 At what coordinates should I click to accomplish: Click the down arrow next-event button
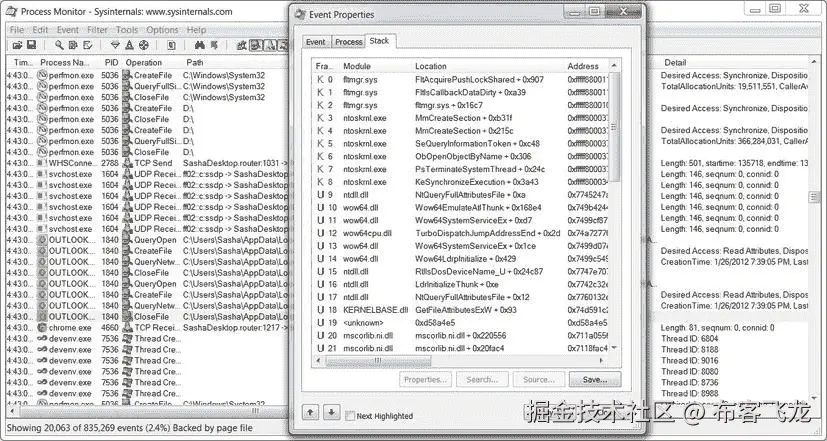click(331, 412)
